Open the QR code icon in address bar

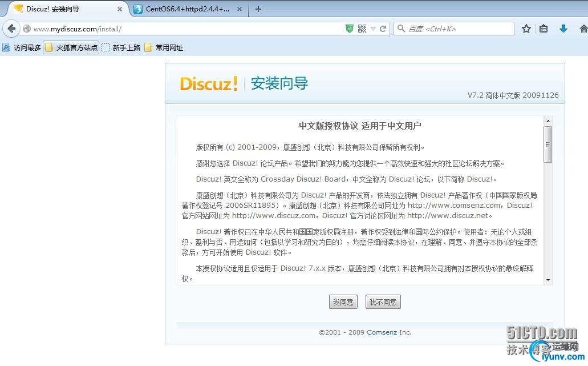point(362,29)
